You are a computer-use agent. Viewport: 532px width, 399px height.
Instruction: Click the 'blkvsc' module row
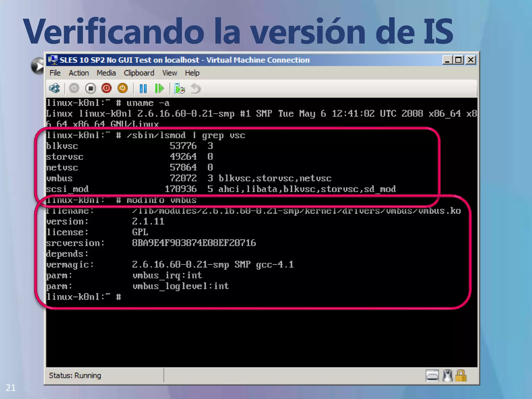130,146
